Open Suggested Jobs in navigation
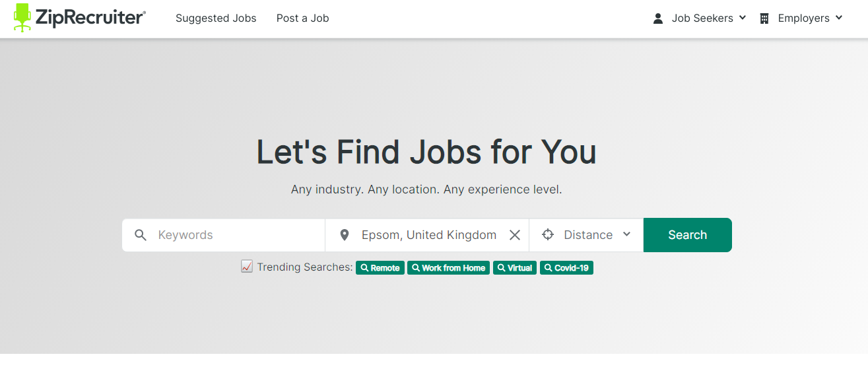This screenshot has width=868, height=373. [x=216, y=18]
